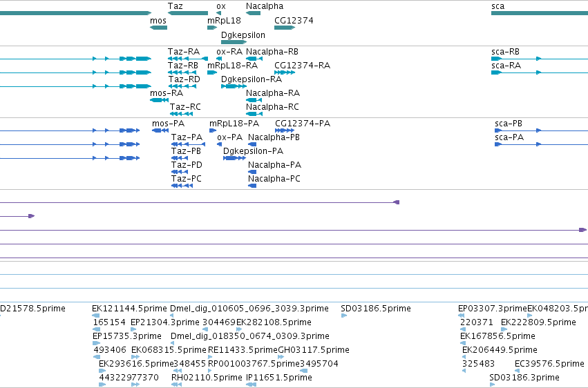The image size is (588, 388).
Task: Click the ox-PA protein label
Action: [x=230, y=137]
